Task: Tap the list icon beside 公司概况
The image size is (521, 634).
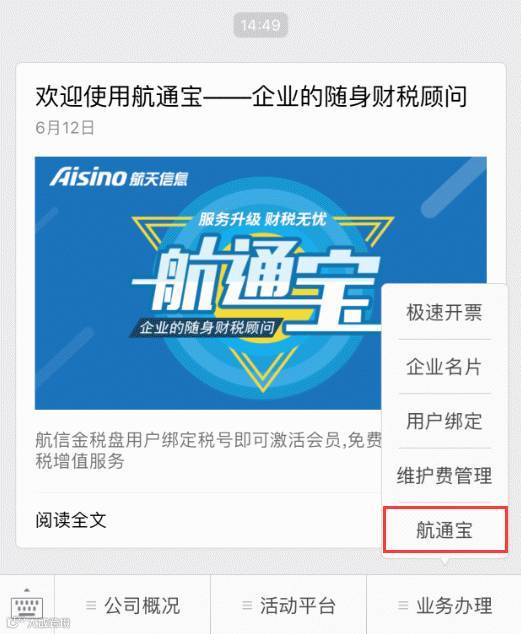Action: tap(91, 605)
